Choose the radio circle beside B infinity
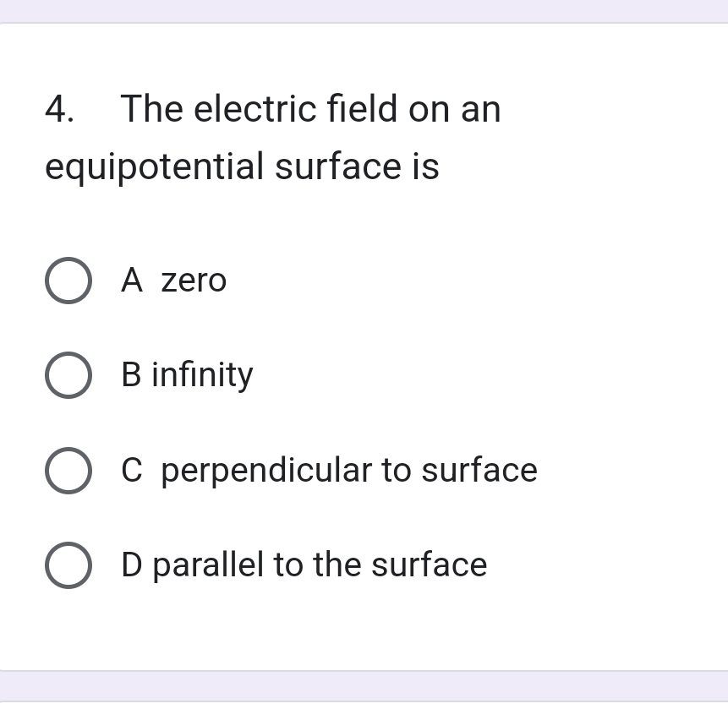 tap(68, 375)
